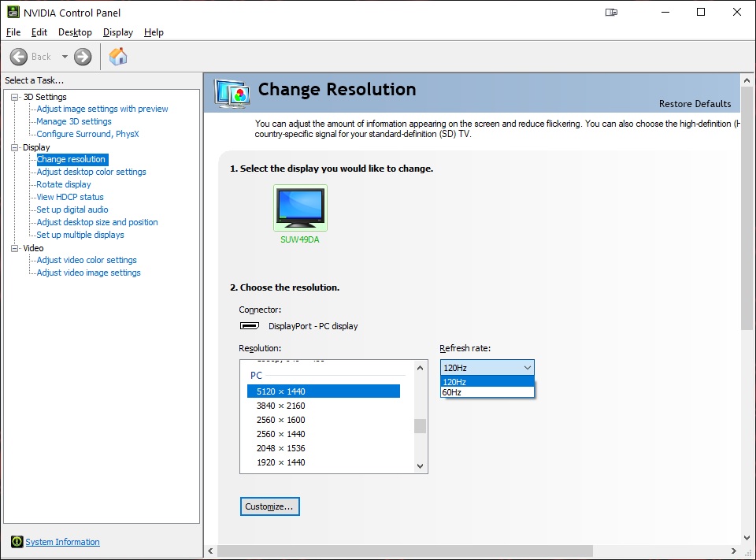
Task: Click the display icon in title bar
Action: (x=611, y=12)
